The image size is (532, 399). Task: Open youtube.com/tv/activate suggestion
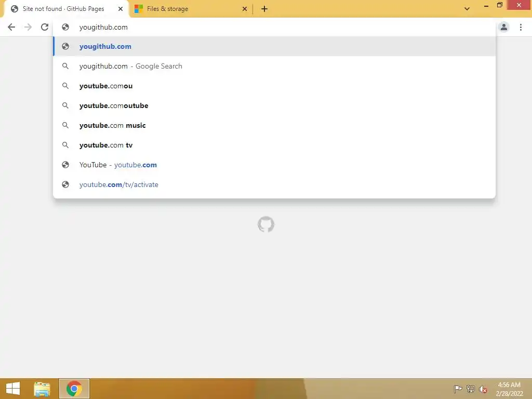[274, 184]
